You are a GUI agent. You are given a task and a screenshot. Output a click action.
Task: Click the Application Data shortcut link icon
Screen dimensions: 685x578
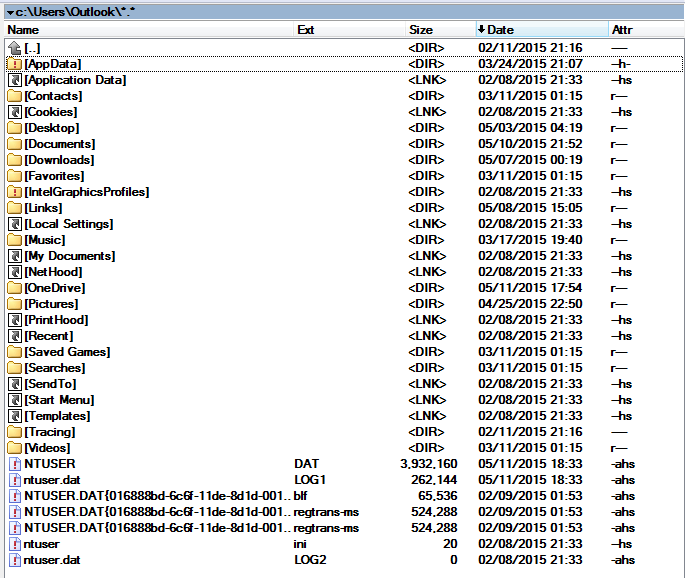click(x=14, y=80)
